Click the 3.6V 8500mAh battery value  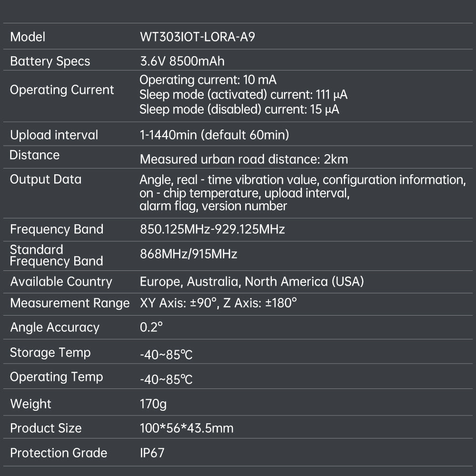[x=182, y=61]
